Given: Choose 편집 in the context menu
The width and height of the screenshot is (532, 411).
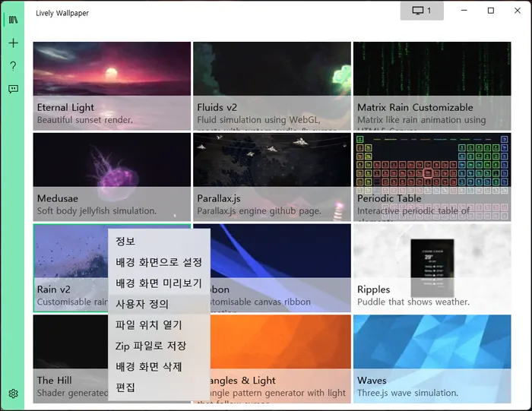Looking at the screenshot, I should (x=159, y=387).
